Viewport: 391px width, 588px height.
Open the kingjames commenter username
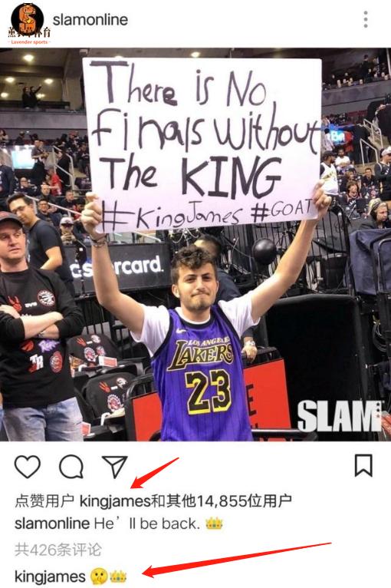coord(50,576)
